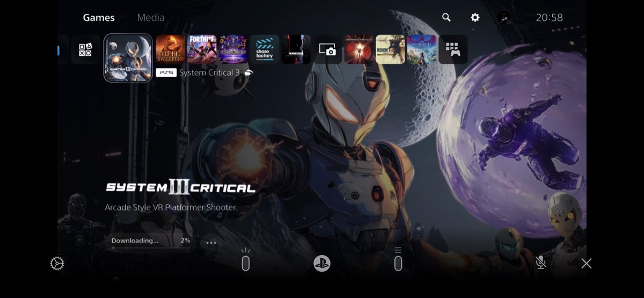Open the Game Base symbols tile
The width and height of the screenshot is (644, 298).
pyautogui.click(x=85, y=49)
